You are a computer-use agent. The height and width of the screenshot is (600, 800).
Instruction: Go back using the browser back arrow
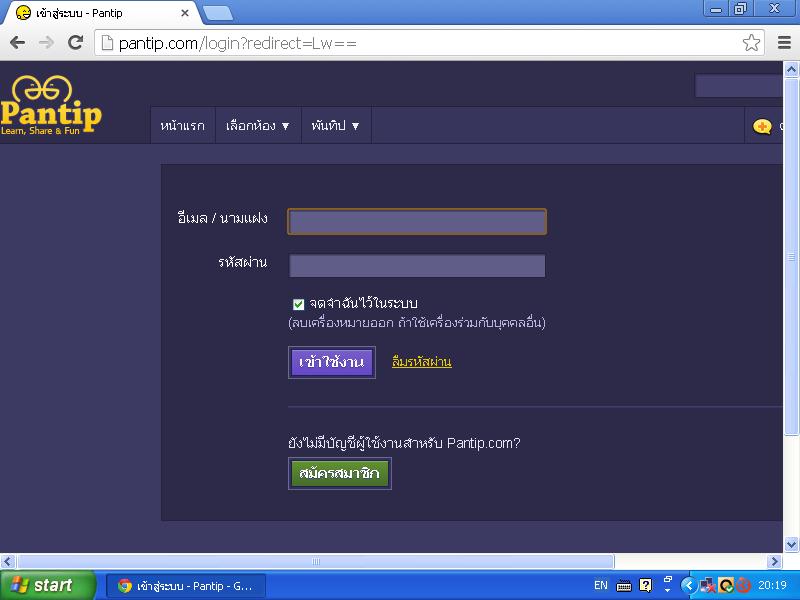click(17, 42)
